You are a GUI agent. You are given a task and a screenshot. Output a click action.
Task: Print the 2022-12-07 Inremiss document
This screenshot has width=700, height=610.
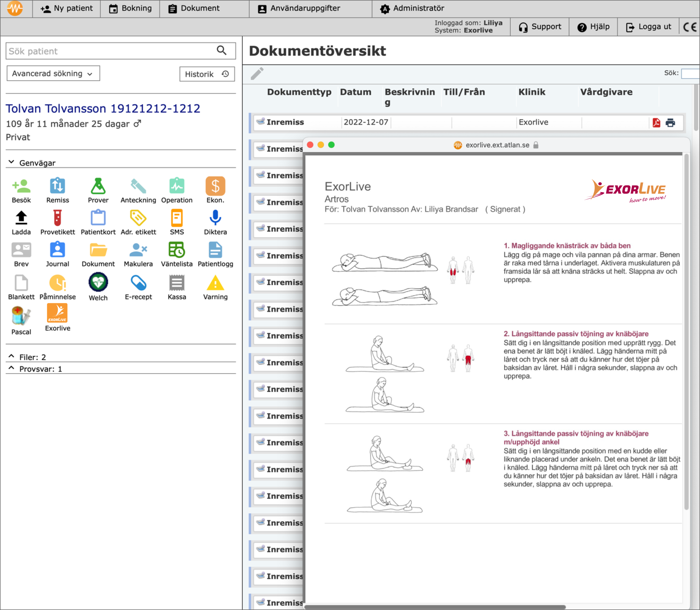click(x=670, y=123)
